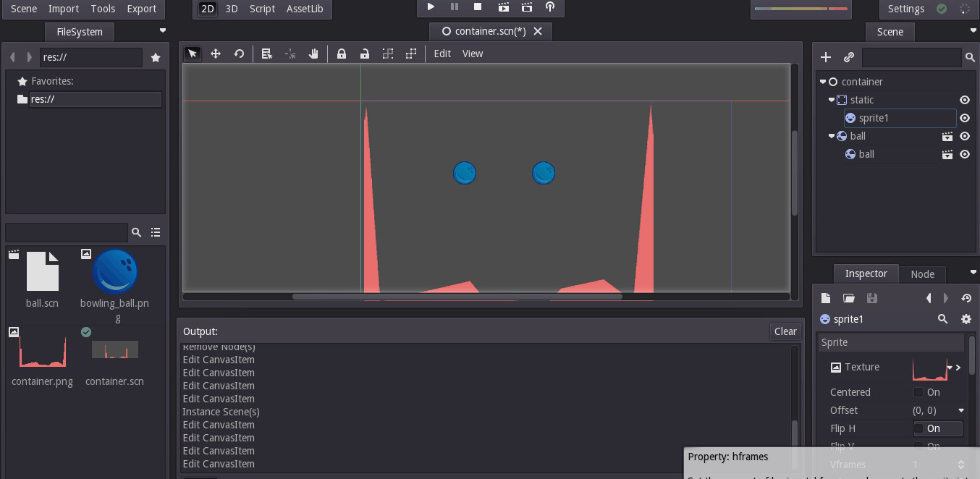Open the Offset value dropdown

click(x=961, y=410)
